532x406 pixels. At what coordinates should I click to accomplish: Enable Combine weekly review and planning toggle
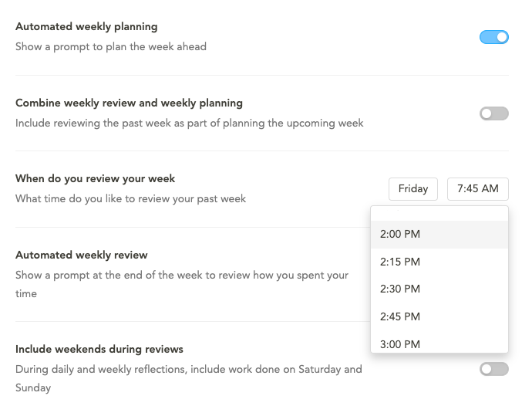493,113
